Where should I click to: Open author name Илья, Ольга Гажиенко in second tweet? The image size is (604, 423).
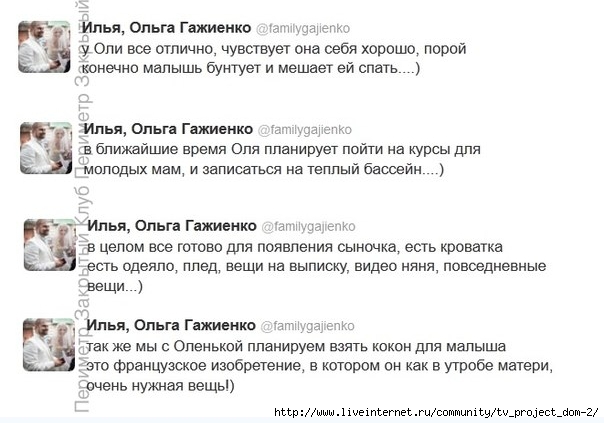point(168,129)
